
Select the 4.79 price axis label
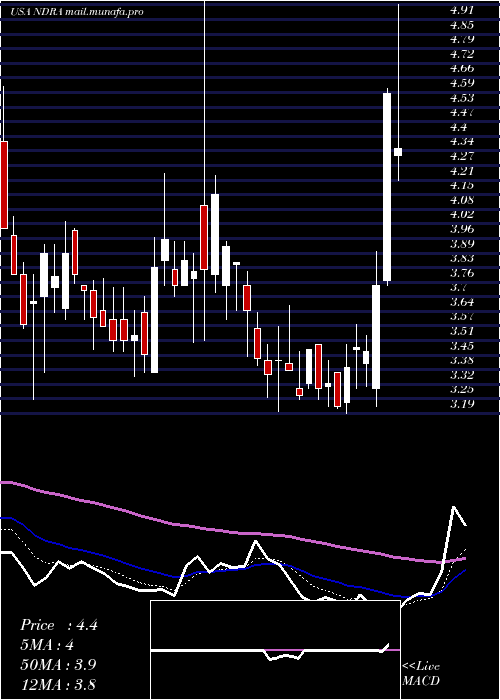click(461, 39)
